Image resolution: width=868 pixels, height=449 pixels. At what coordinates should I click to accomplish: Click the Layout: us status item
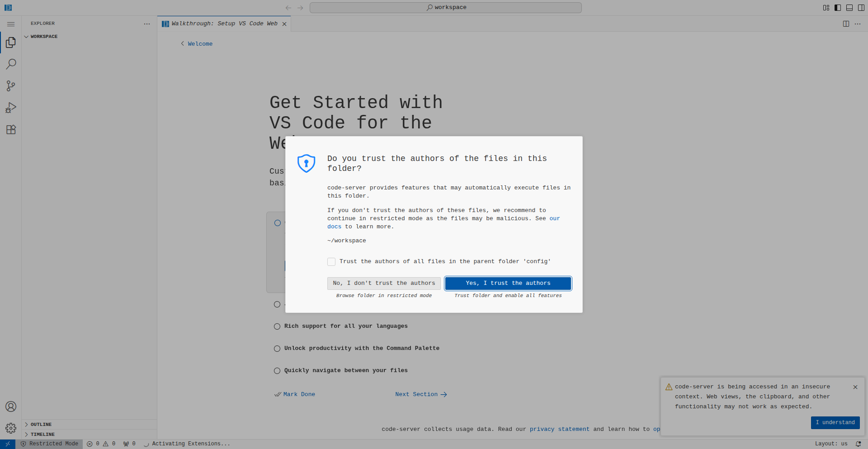[831, 444]
